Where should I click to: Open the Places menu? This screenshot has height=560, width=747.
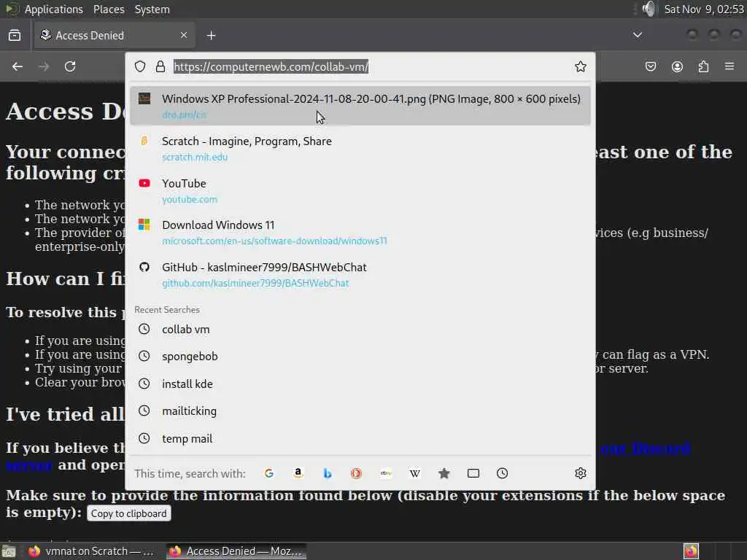pyautogui.click(x=109, y=9)
